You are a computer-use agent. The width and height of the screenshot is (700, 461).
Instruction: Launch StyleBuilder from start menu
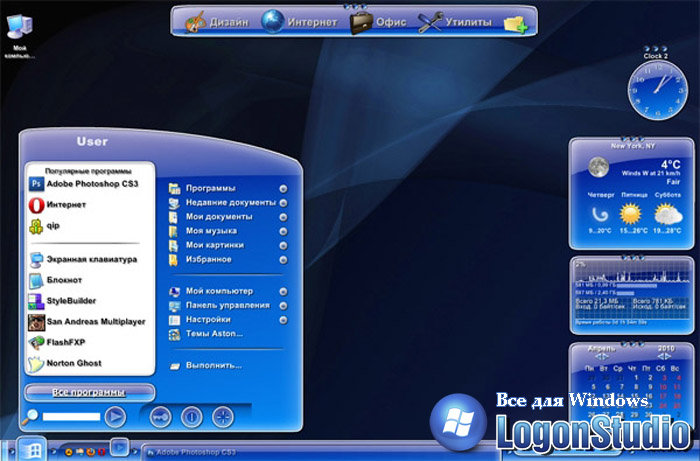click(62, 301)
